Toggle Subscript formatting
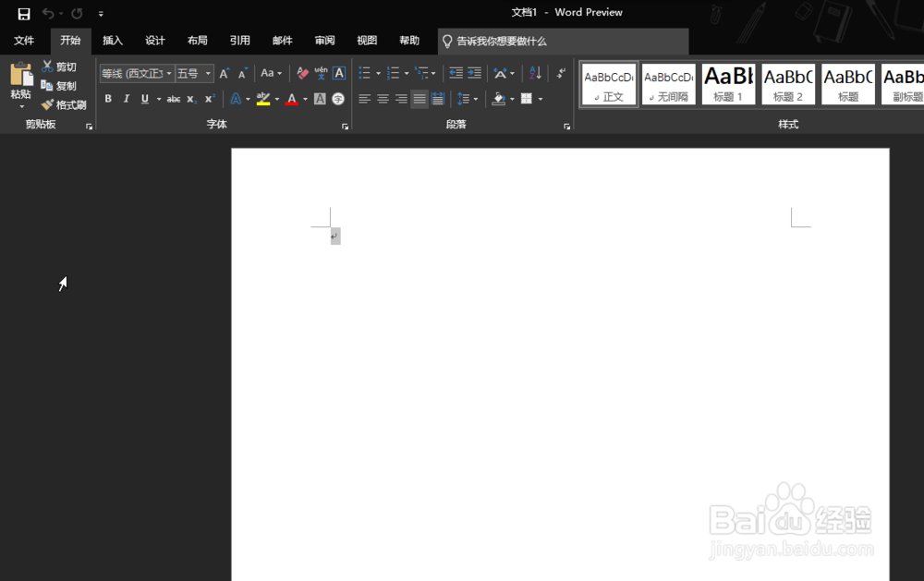 191,99
